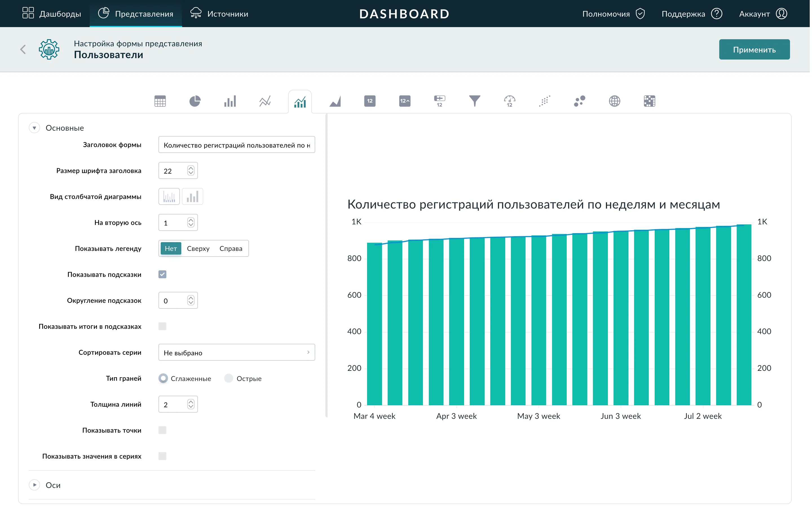Toggle Показывать подсказки checkbox
Image resolution: width=812 pixels, height=508 pixels.
[x=162, y=275]
